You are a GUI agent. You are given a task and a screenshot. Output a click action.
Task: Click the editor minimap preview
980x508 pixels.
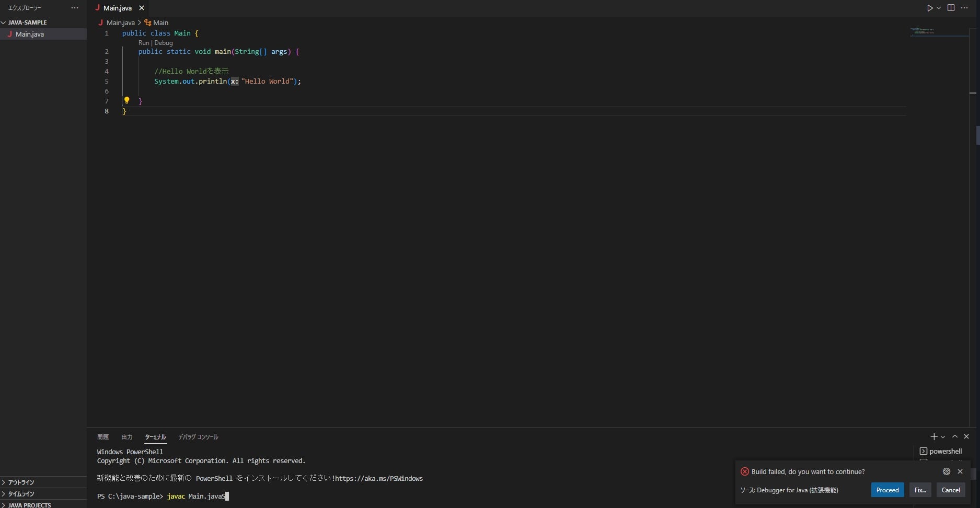click(939, 31)
